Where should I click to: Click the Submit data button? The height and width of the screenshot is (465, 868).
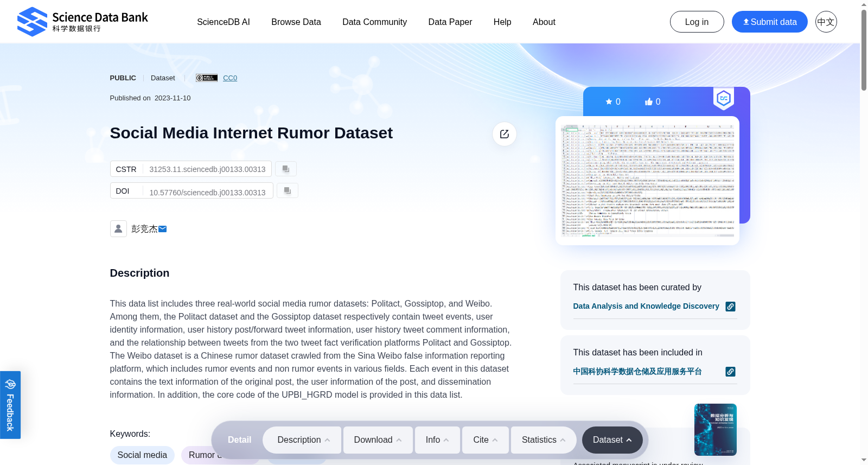[x=770, y=22]
